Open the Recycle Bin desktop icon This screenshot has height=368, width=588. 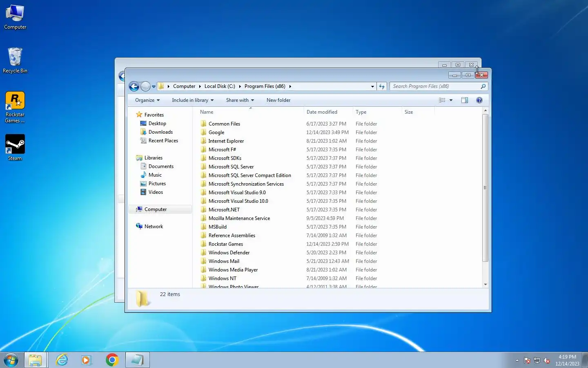point(15,60)
